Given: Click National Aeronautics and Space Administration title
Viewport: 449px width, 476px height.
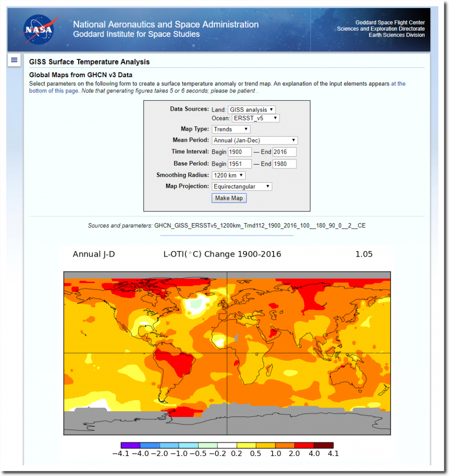Looking at the screenshot, I should (x=166, y=24).
